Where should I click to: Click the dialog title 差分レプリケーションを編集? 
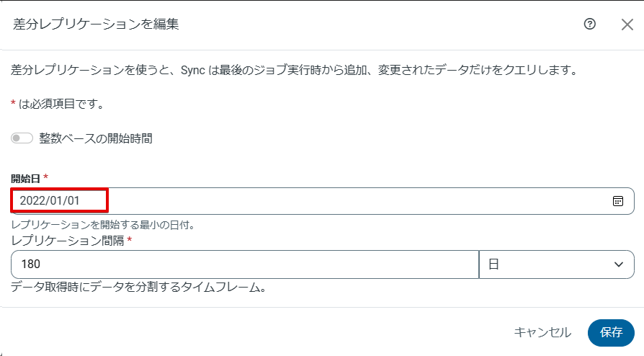96,25
